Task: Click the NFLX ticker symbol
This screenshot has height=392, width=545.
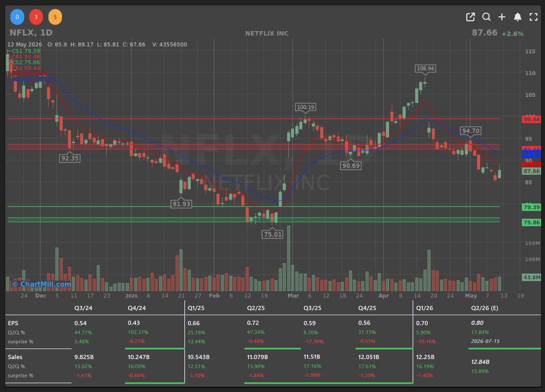Action: pyautogui.click(x=23, y=33)
